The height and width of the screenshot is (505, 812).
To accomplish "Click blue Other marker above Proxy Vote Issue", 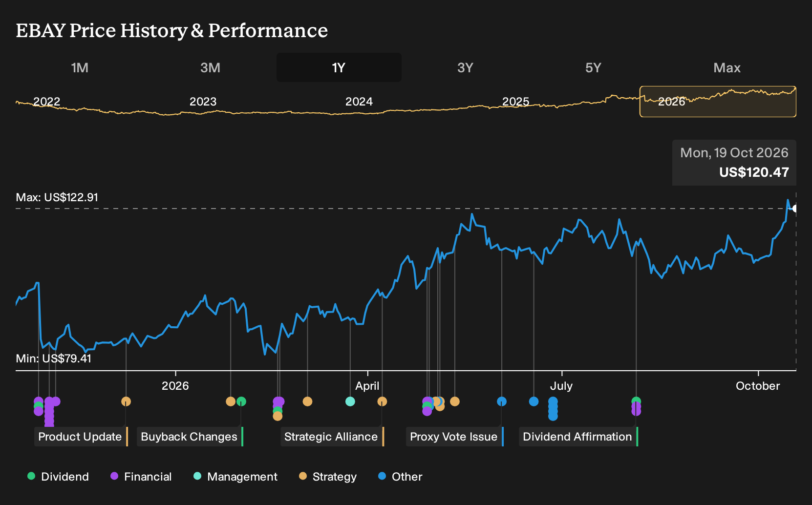I will [x=502, y=401].
